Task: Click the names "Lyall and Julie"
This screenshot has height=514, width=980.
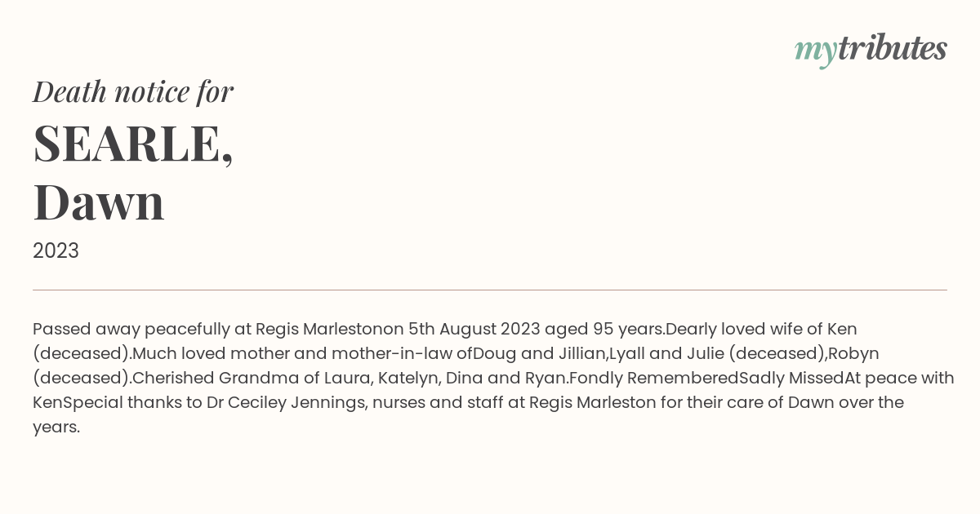Action: point(666,354)
